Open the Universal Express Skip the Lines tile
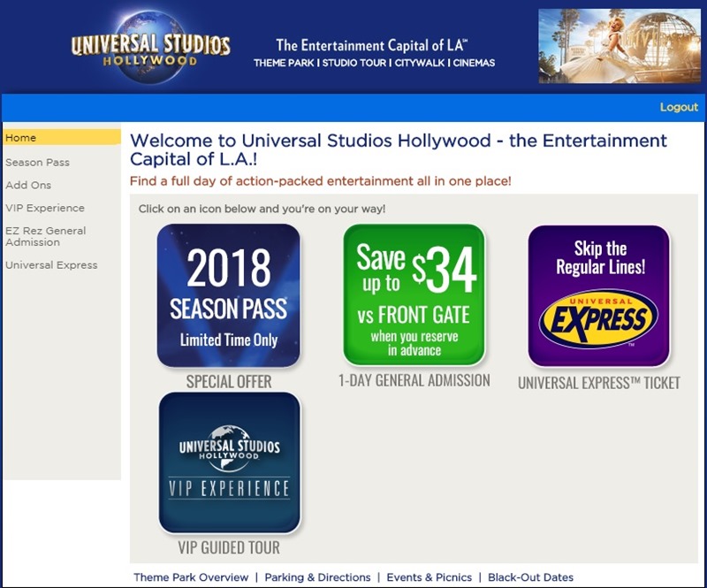The image size is (707, 588). tap(599, 296)
